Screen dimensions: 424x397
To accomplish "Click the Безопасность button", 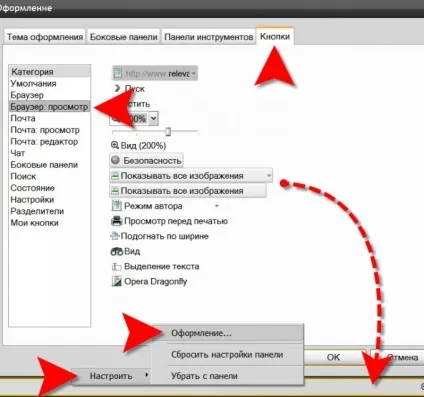I will (x=146, y=161).
